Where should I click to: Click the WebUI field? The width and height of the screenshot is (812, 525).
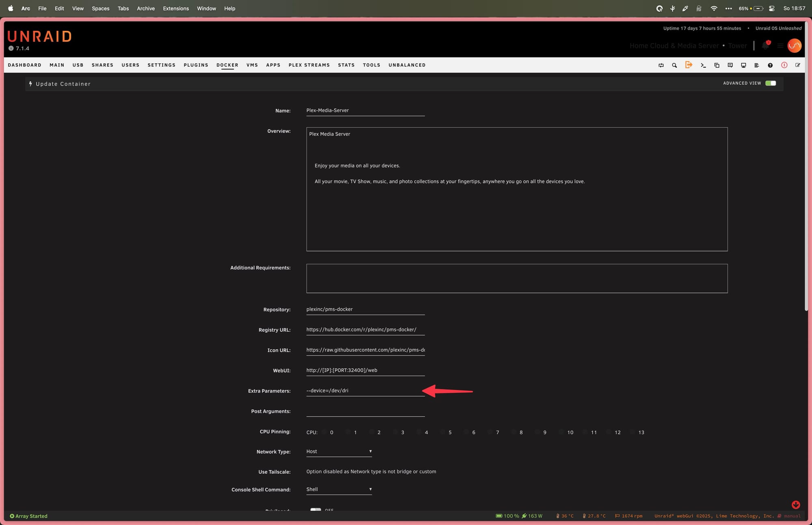pyautogui.click(x=365, y=370)
